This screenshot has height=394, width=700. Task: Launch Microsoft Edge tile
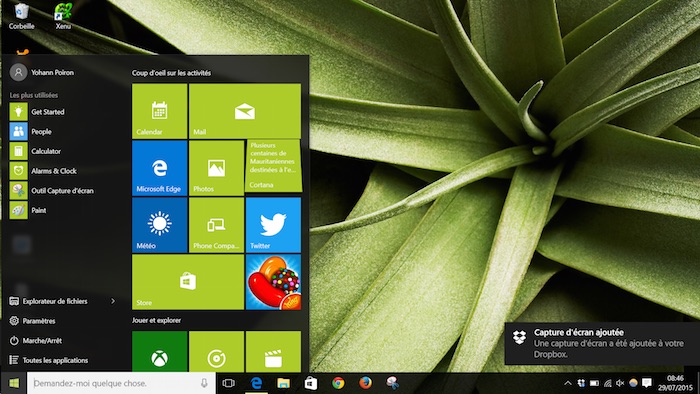(159, 168)
